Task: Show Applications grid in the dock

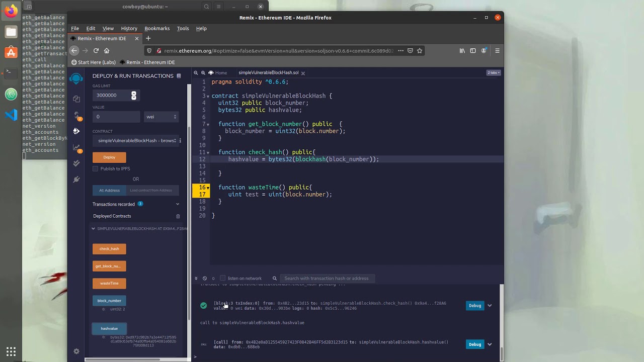Action: pos(11,351)
